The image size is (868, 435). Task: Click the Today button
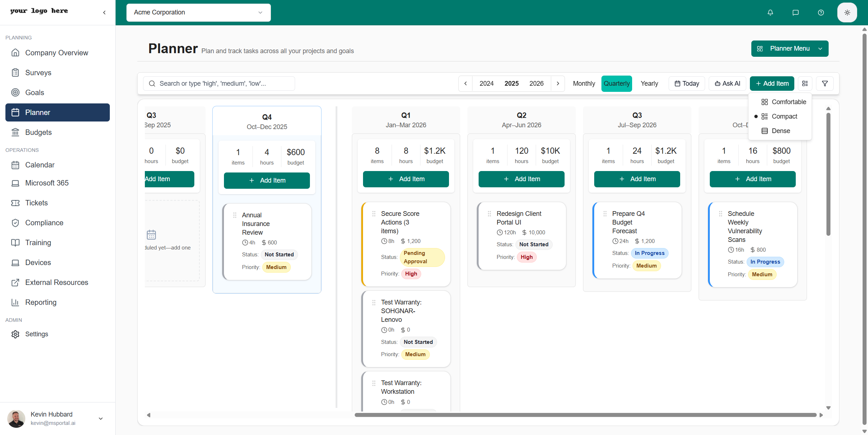coord(686,83)
